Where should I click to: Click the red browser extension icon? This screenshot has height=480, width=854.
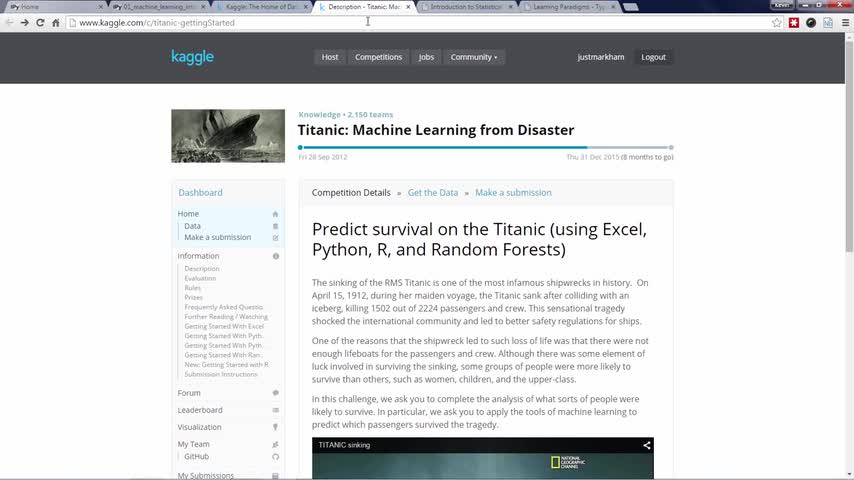(x=794, y=22)
